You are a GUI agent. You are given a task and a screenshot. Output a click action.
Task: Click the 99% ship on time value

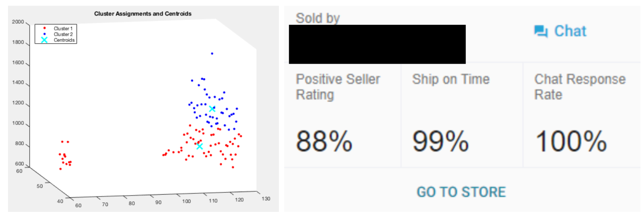click(440, 142)
